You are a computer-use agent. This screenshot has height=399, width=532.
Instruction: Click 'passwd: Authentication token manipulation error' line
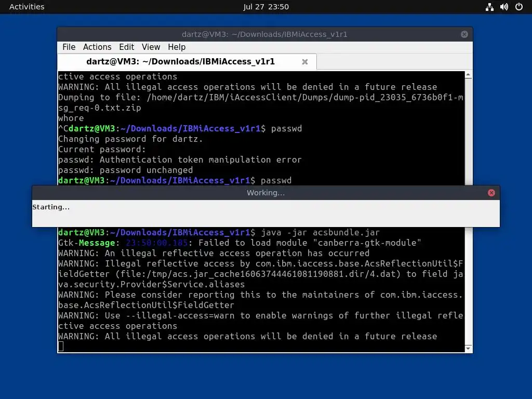179,160
